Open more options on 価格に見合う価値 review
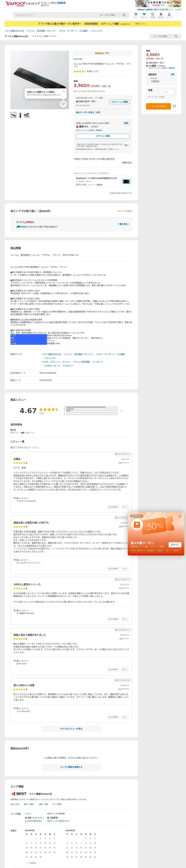 [125, 670]
